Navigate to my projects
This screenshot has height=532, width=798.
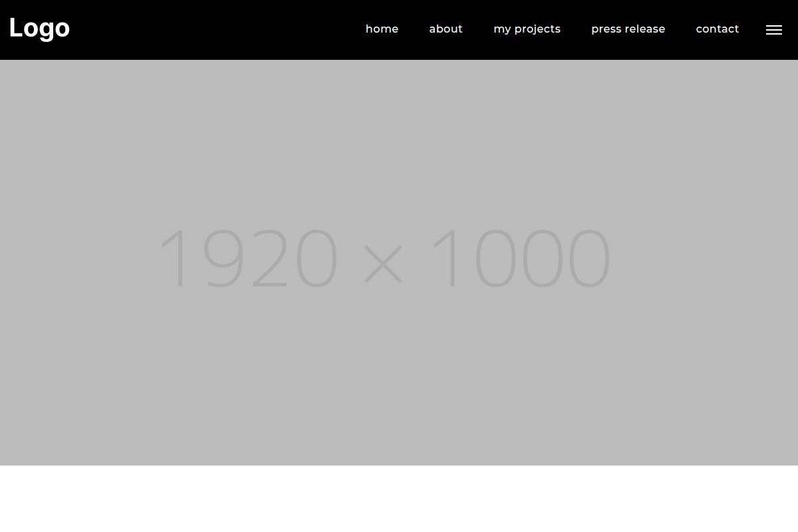point(527,29)
